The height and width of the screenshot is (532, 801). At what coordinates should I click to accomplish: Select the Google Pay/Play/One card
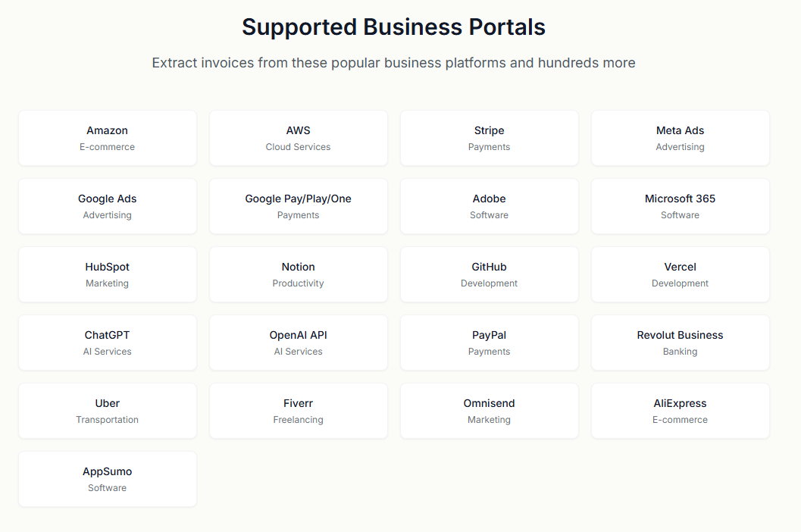tap(299, 206)
